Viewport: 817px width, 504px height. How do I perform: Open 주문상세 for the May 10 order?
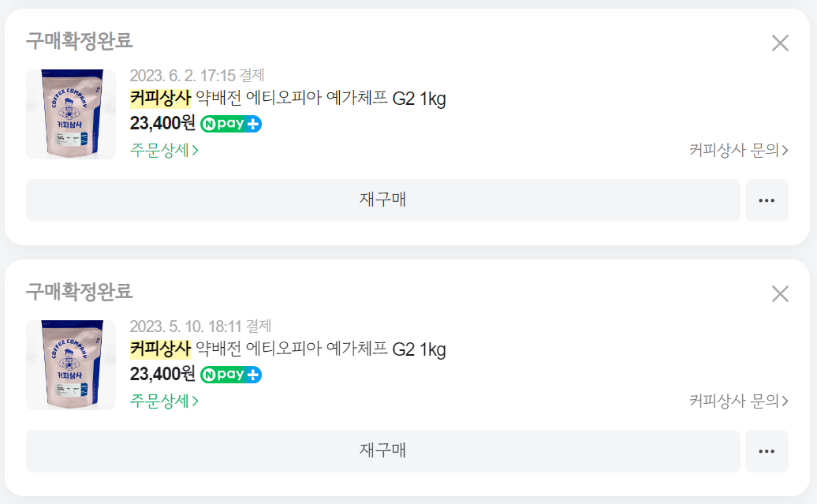click(x=164, y=401)
